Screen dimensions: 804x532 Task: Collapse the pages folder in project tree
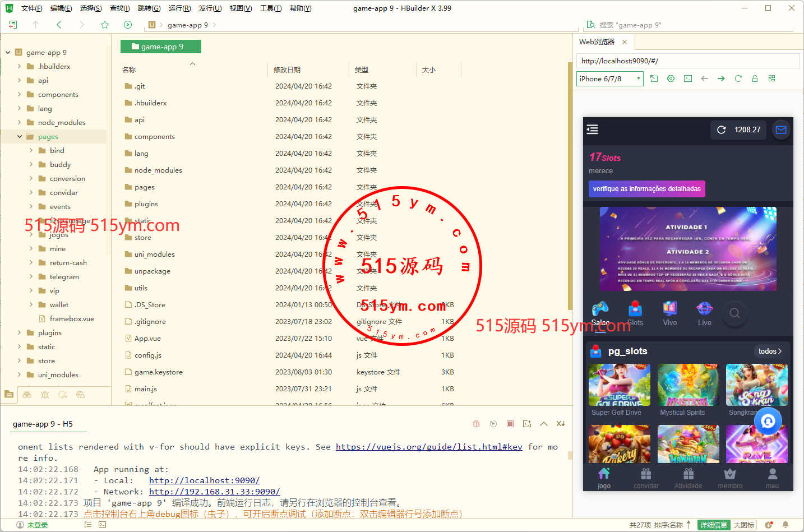[20, 136]
